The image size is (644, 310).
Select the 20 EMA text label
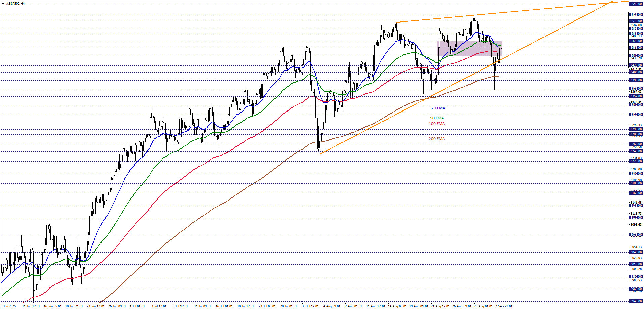pos(438,108)
